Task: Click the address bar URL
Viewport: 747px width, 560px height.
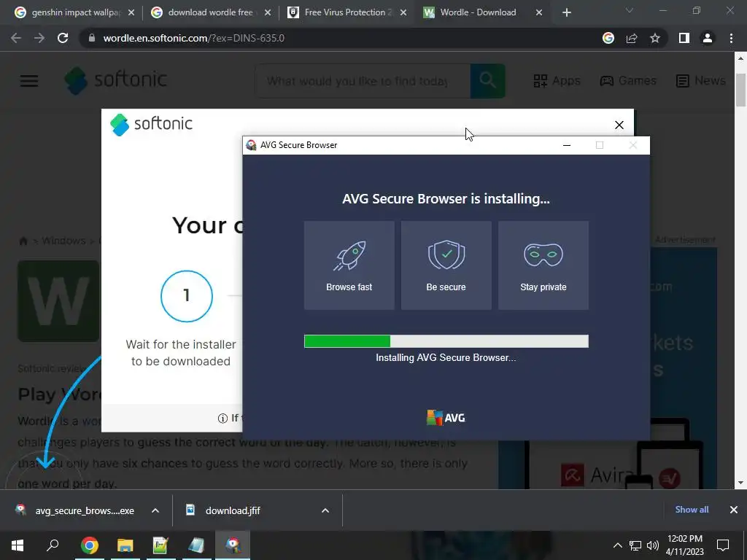Action: coord(193,38)
